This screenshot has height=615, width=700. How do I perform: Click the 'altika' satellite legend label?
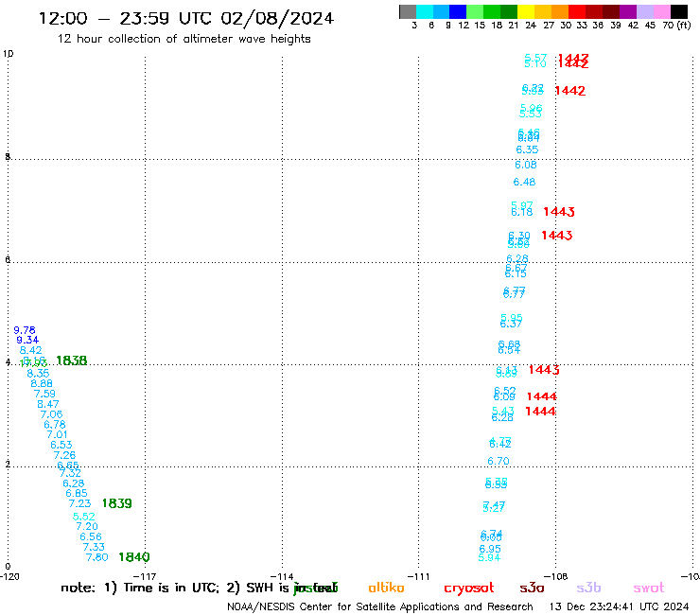(x=386, y=588)
